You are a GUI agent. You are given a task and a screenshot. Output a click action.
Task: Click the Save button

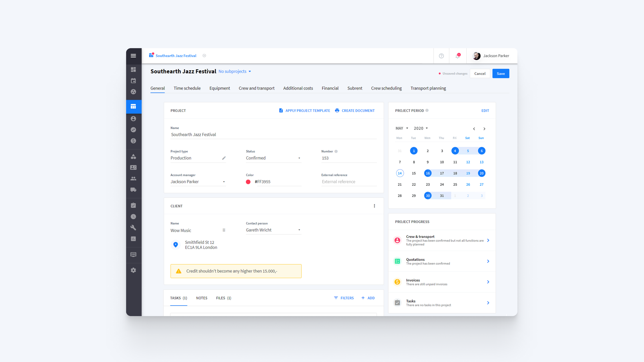tap(500, 73)
